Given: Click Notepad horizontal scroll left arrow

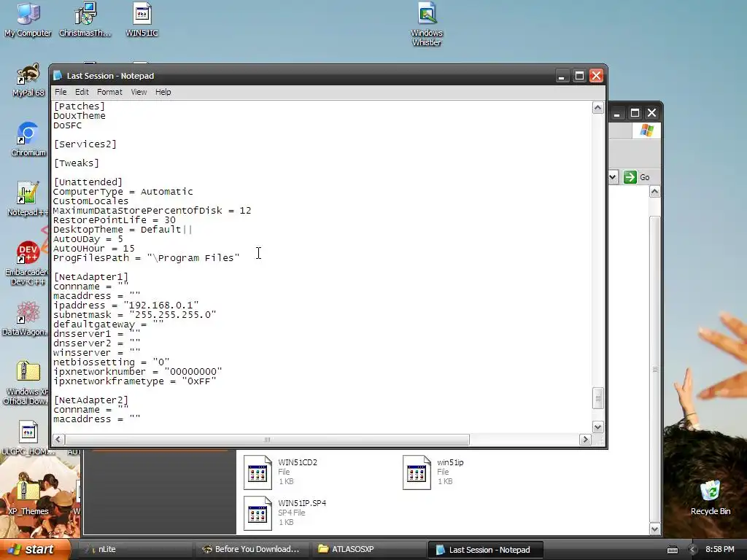Looking at the screenshot, I should (58, 440).
